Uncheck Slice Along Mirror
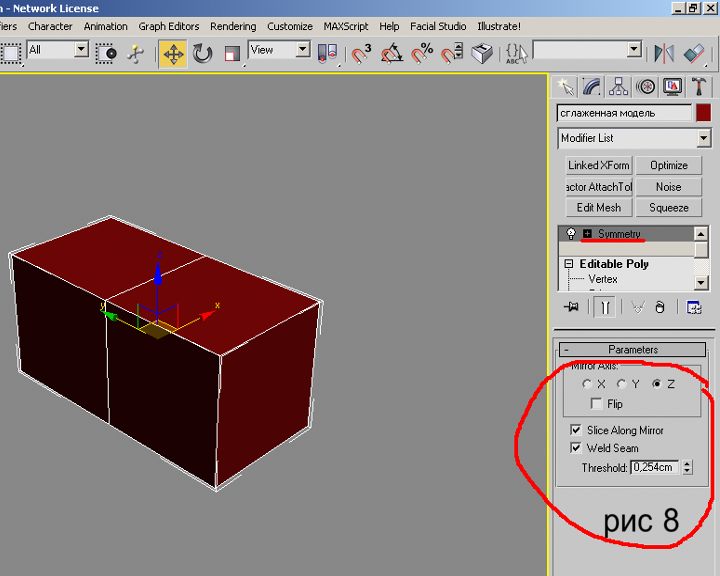Screen dimensions: 720x576 (576, 430)
